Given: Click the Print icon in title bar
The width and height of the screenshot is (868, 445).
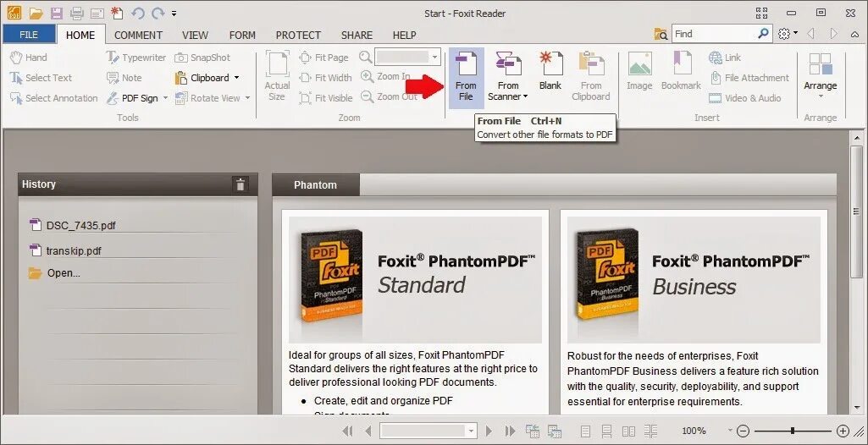Looking at the screenshot, I should 77,12.
